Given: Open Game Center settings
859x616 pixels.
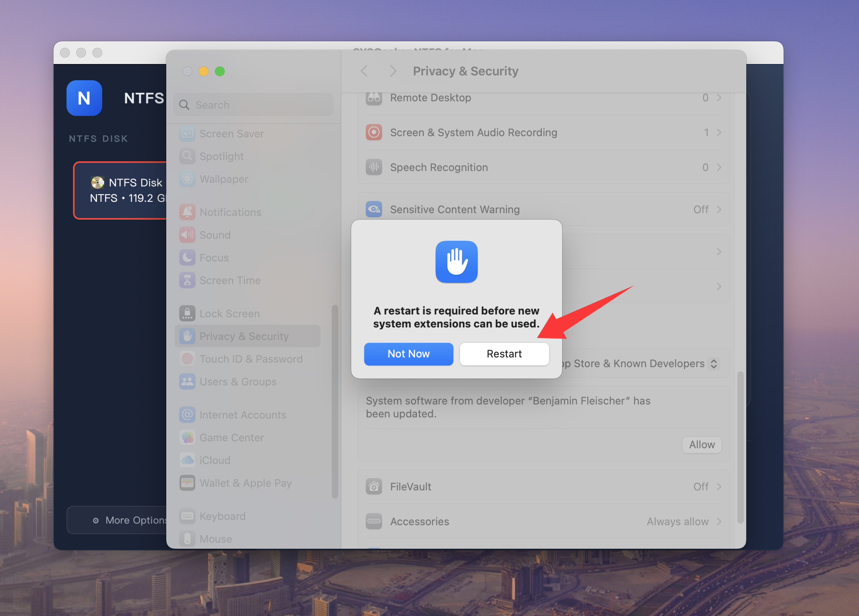Looking at the screenshot, I should (231, 437).
